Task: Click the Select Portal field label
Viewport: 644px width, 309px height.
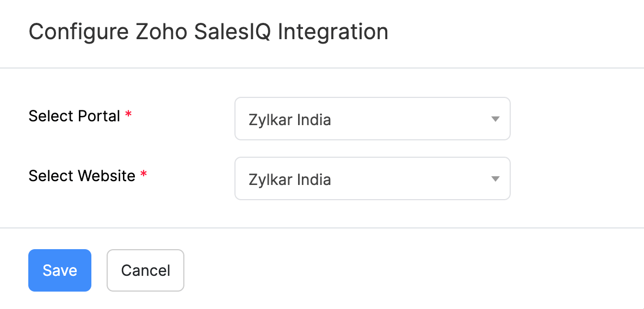Action: click(74, 116)
